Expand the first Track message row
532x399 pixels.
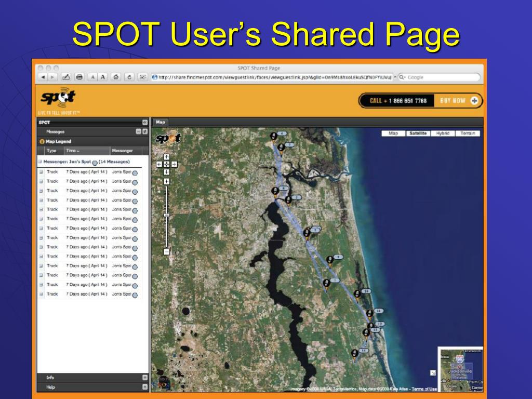[x=41, y=172]
